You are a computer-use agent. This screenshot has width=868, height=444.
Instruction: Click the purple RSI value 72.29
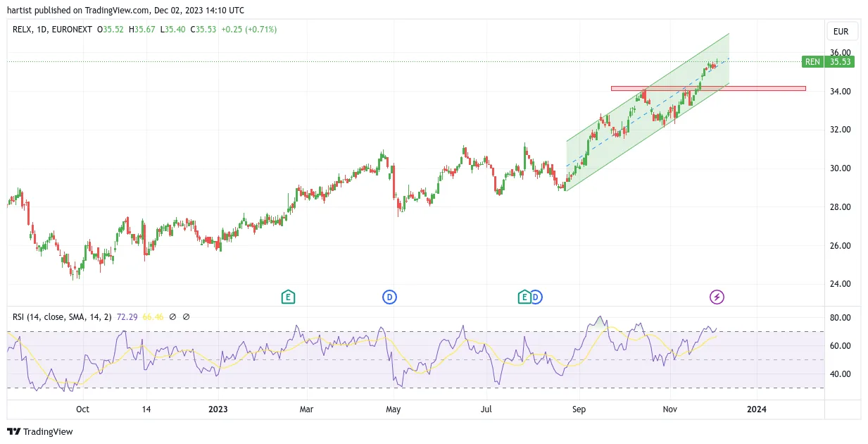pos(128,317)
